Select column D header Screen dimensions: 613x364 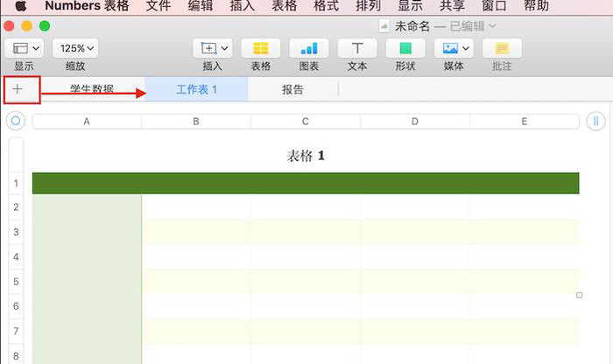coord(415,122)
